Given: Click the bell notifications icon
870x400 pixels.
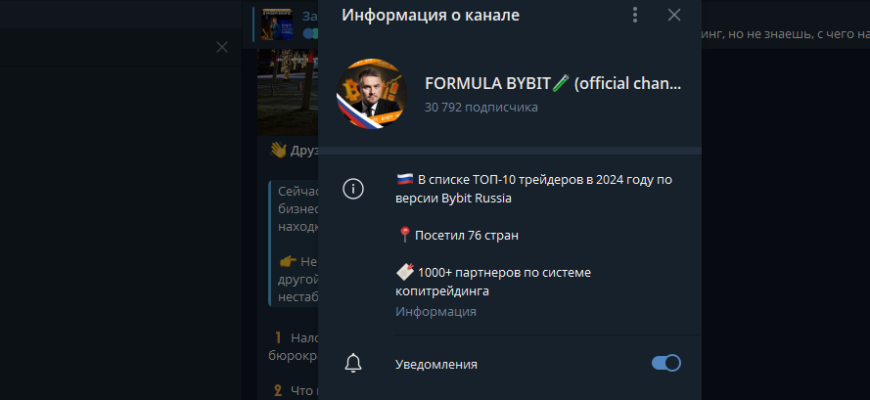Looking at the screenshot, I should (353, 363).
